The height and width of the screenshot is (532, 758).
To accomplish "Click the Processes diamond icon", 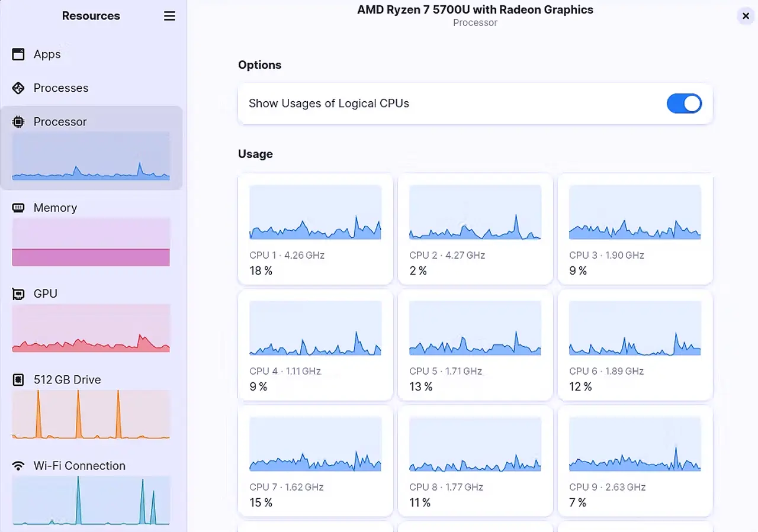I will (18, 88).
